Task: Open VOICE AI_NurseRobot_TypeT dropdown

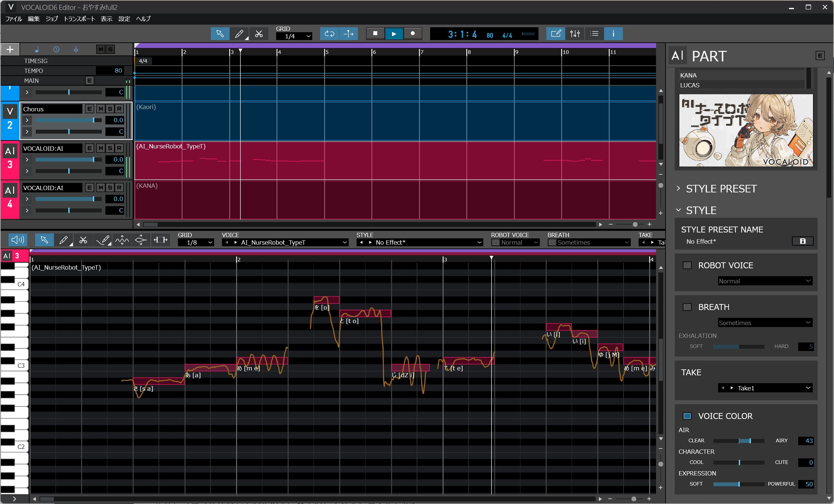Action: (x=285, y=242)
